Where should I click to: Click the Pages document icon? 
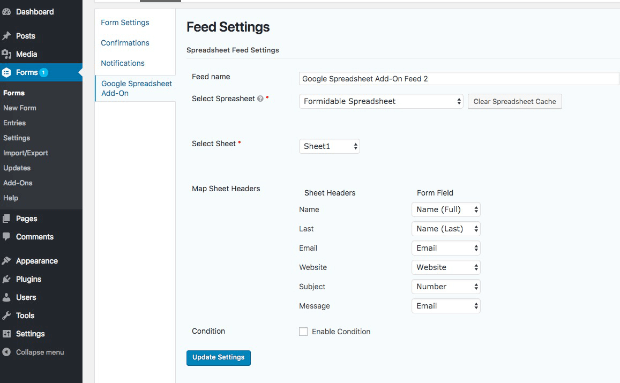coord(6,219)
